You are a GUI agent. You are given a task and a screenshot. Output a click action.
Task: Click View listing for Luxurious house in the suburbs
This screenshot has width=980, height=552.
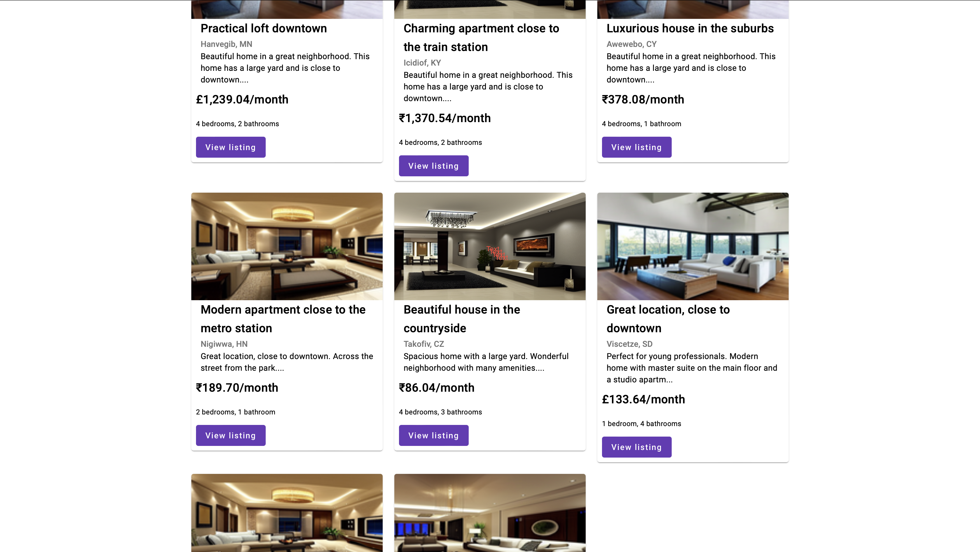coord(636,147)
